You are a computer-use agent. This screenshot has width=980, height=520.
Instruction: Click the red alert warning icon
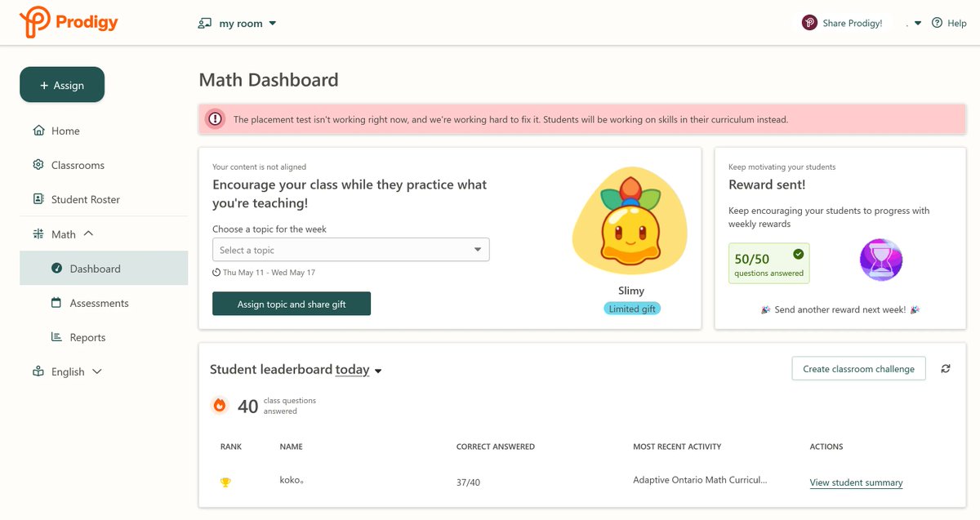[x=215, y=119]
